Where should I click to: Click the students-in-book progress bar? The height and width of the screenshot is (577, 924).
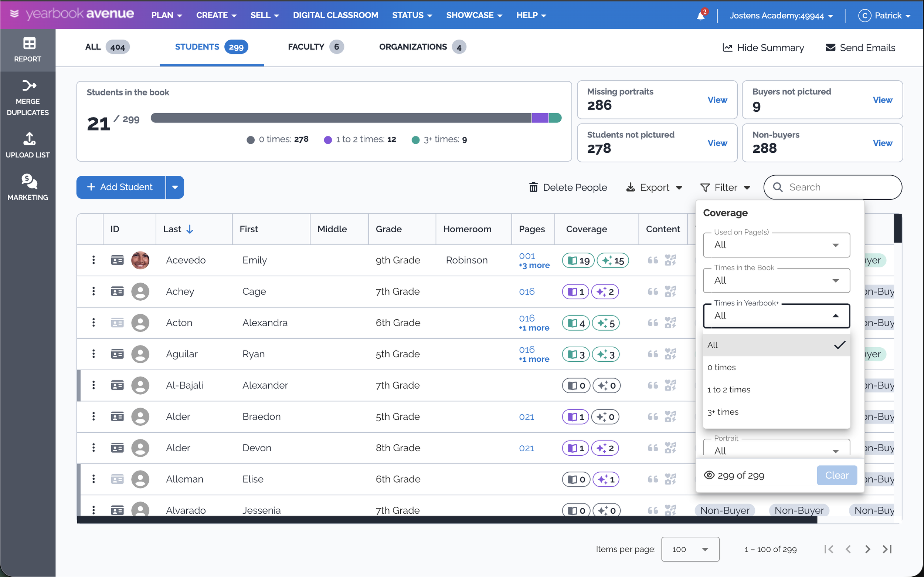(x=356, y=118)
